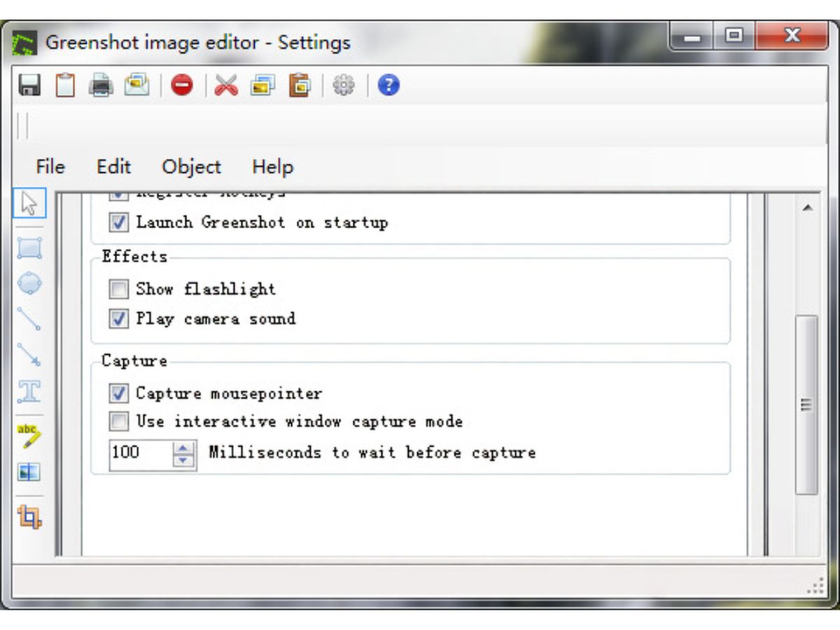Image resolution: width=840 pixels, height=630 pixels.
Task: Increase milliseconds with spinner up arrow
Action: [x=183, y=447]
